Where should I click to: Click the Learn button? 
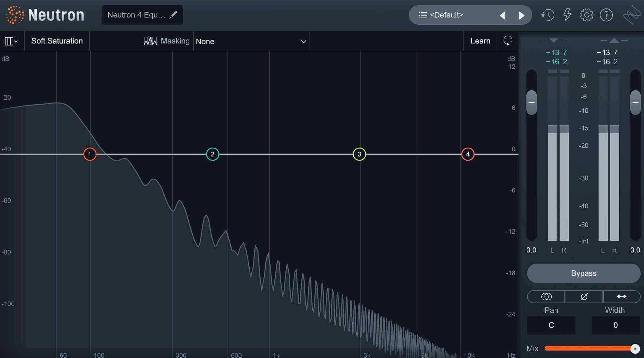[x=480, y=41]
